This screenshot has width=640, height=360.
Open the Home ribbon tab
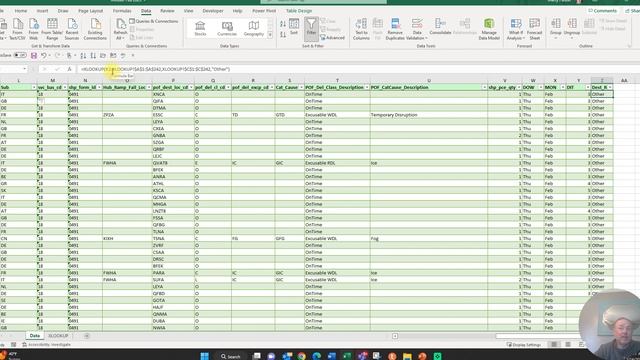(21, 11)
